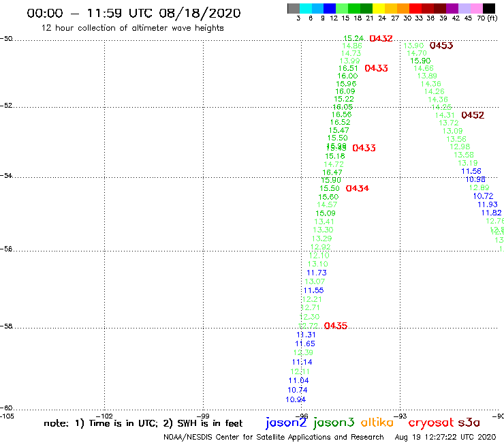Select the wave height value 10.72

pos(483,196)
